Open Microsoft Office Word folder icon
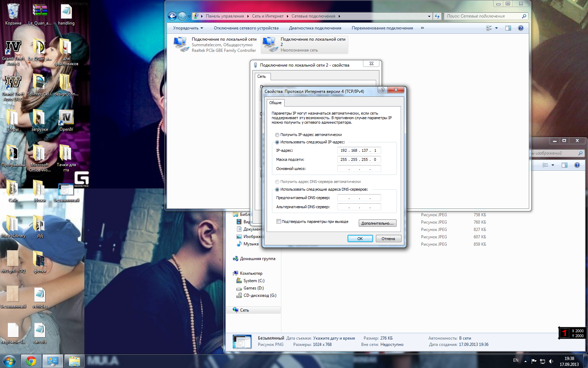 point(40,158)
